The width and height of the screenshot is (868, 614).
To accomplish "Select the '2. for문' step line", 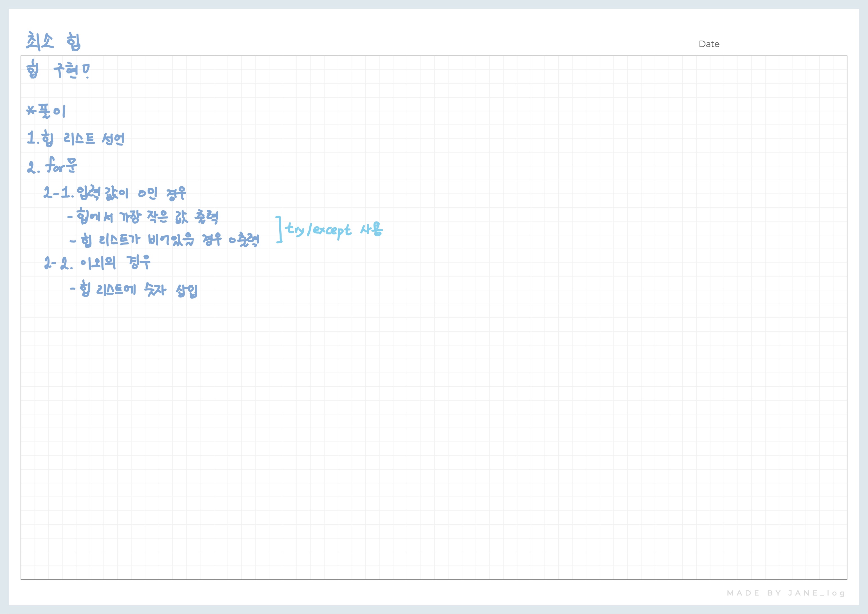I will pyautogui.click(x=52, y=166).
